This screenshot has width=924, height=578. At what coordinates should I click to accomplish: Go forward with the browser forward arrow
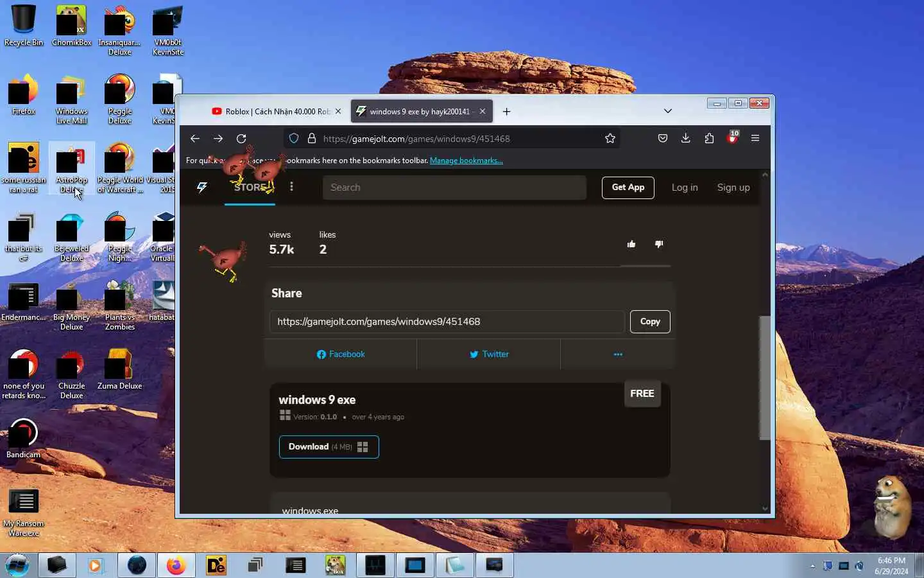pyautogui.click(x=218, y=139)
